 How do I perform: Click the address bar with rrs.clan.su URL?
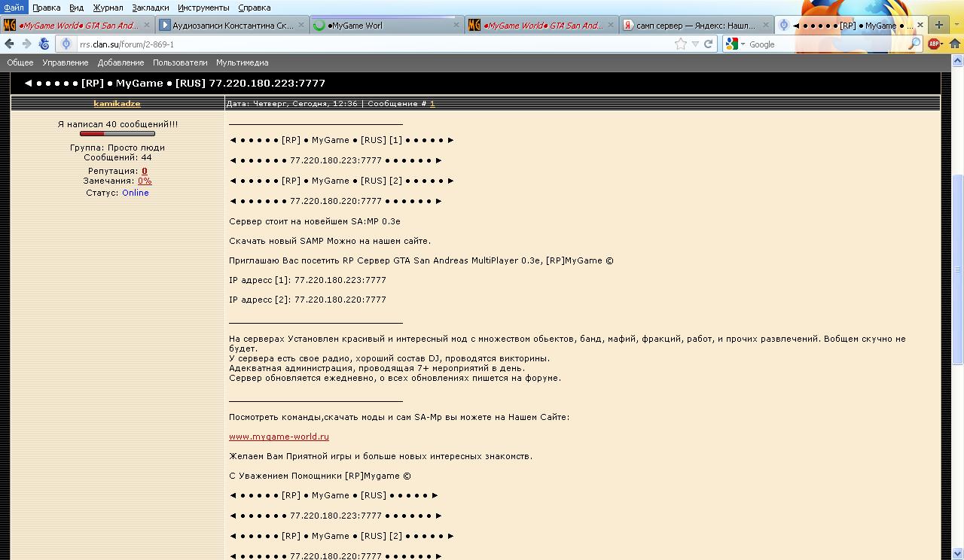[374, 44]
